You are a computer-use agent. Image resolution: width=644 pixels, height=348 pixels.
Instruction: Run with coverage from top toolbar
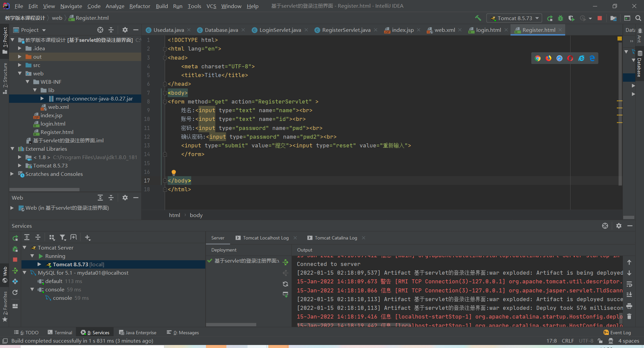pos(572,18)
